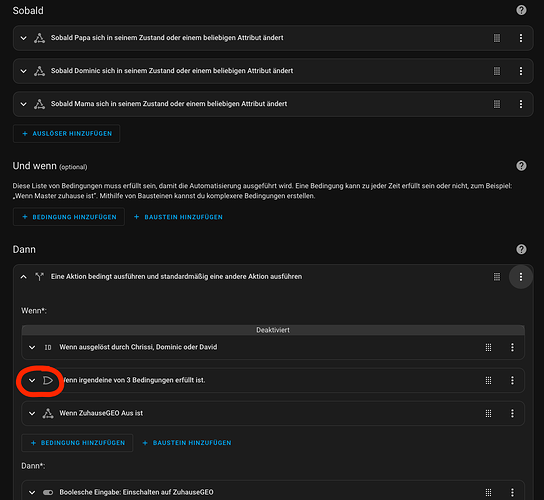Viewport: 544px width, 500px height.
Task: Expand the Wenn ZuhauseGEO Aus ist condition
Action: [x=32, y=413]
